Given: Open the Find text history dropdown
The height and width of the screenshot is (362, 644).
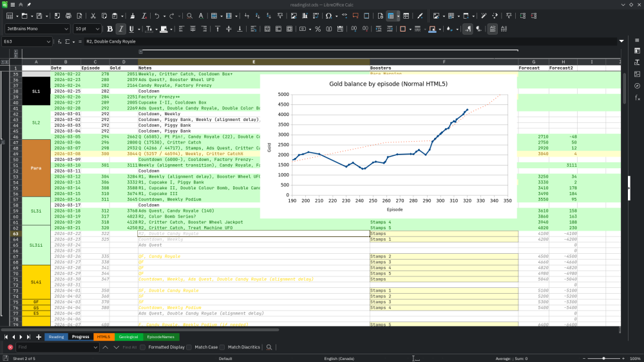Looking at the screenshot, I should pos(95,347).
